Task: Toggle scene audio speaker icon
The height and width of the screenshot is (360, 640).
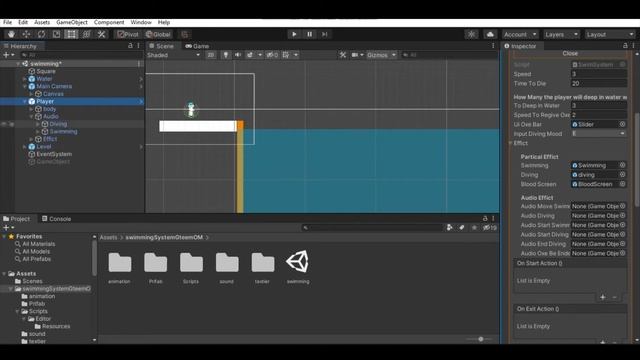Action: pos(238,55)
